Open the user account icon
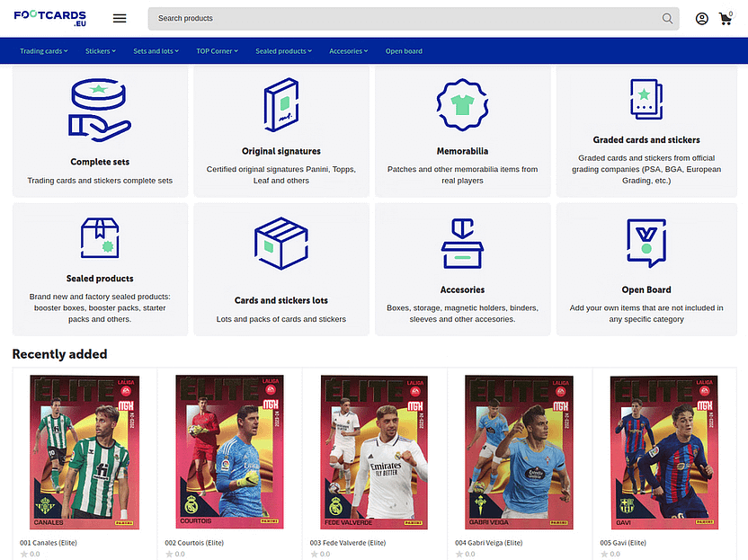 701,18
